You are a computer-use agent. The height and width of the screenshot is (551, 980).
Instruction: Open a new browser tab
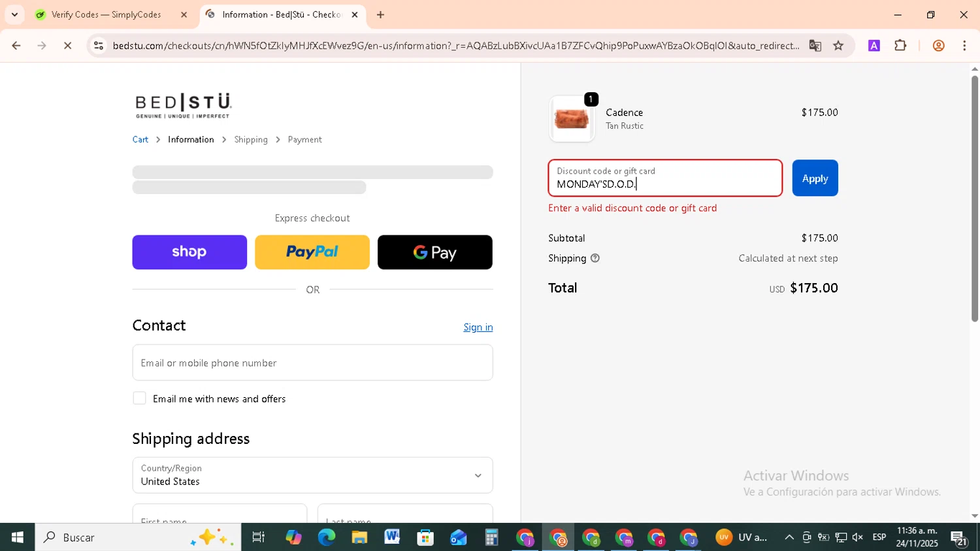380,14
